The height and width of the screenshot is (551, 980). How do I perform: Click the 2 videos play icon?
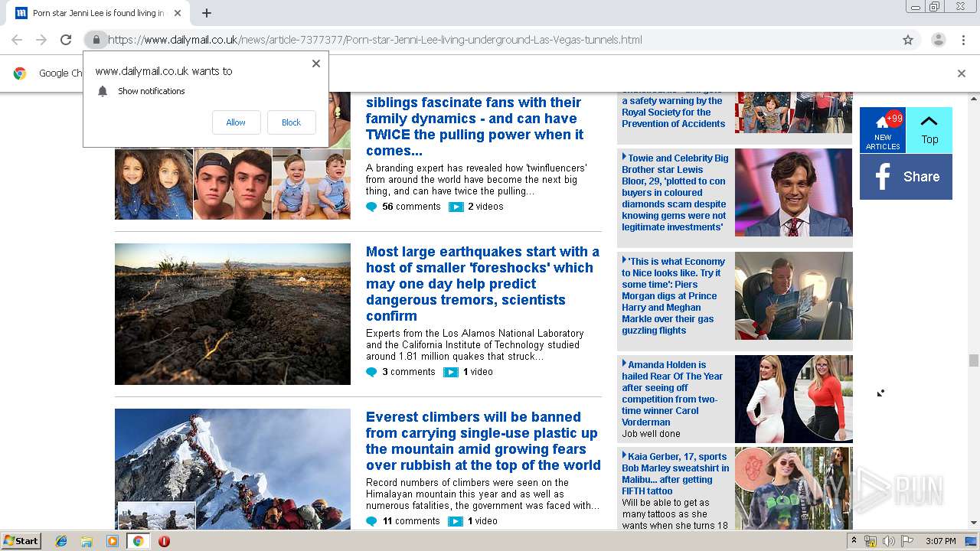tap(456, 207)
